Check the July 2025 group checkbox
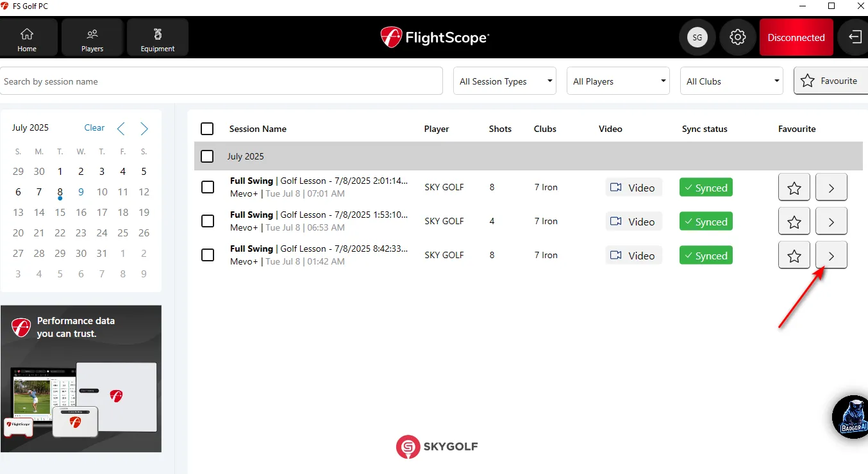This screenshot has height=474, width=868. point(207,156)
